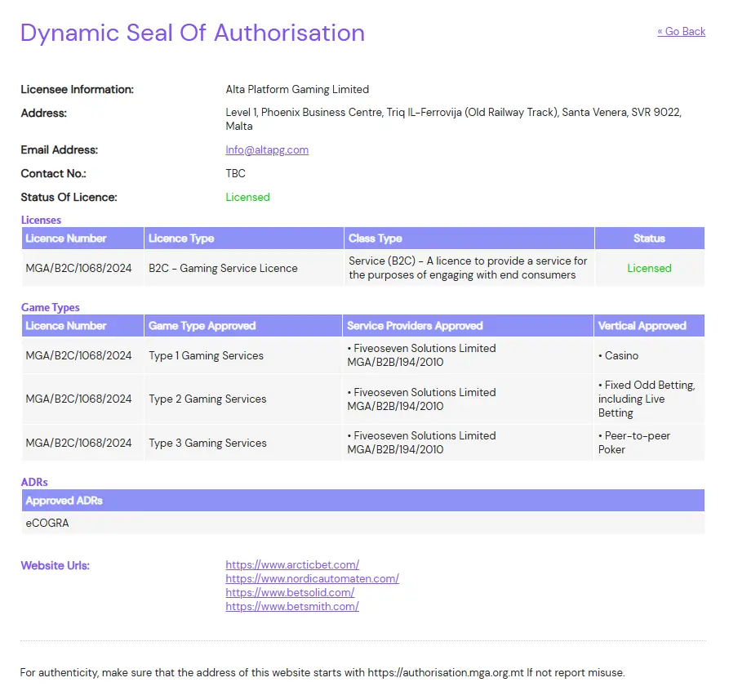Click the Licence Type column header in Licenses

(x=181, y=239)
